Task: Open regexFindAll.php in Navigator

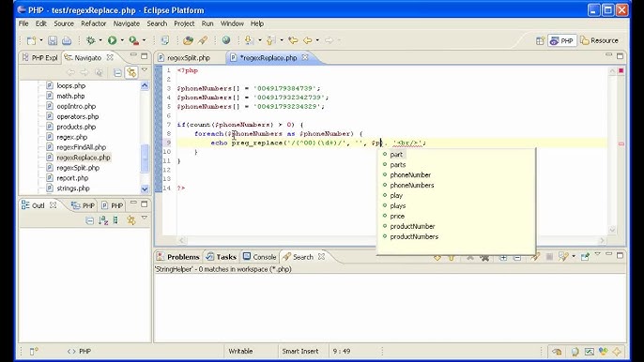Action: [82, 147]
